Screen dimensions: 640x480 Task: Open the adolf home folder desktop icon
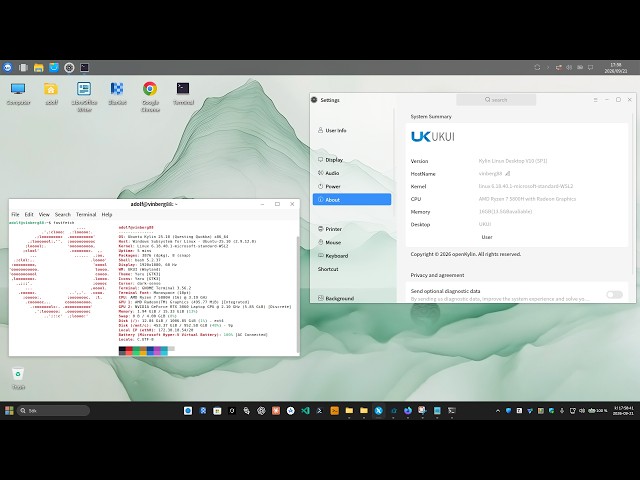[51, 94]
